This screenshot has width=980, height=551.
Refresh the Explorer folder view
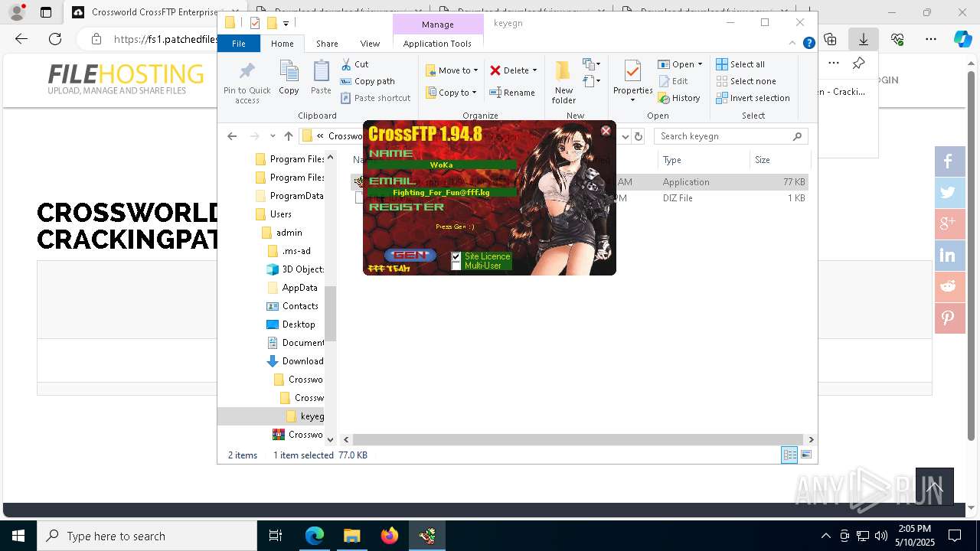point(639,136)
